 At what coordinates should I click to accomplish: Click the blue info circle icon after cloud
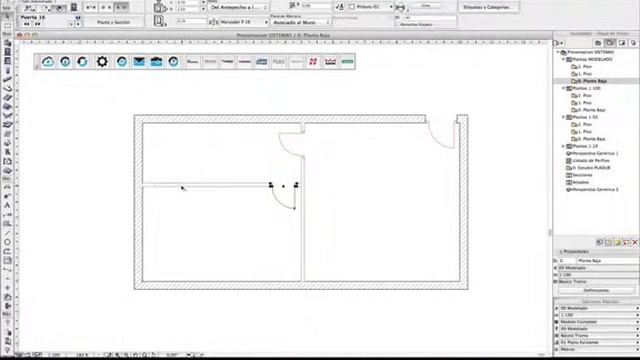pos(65,62)
